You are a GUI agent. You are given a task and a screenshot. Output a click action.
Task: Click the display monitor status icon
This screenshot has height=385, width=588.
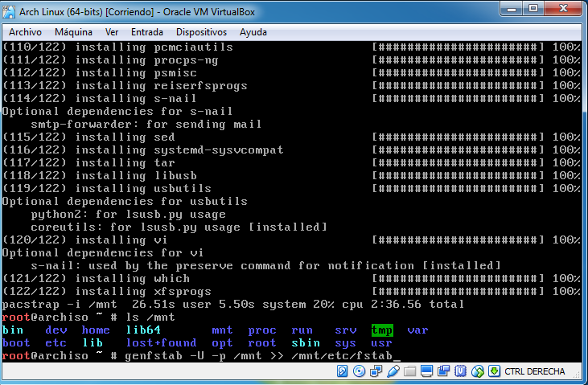point(426,371)
